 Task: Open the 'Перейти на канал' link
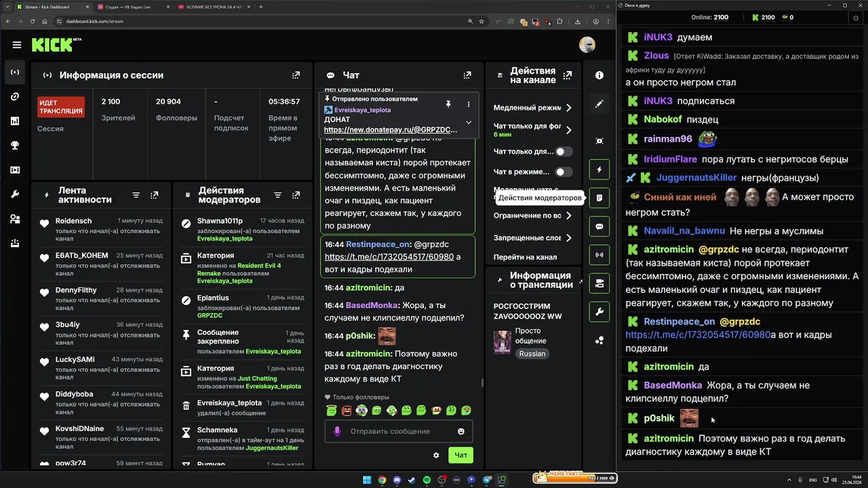coord(526,257)
